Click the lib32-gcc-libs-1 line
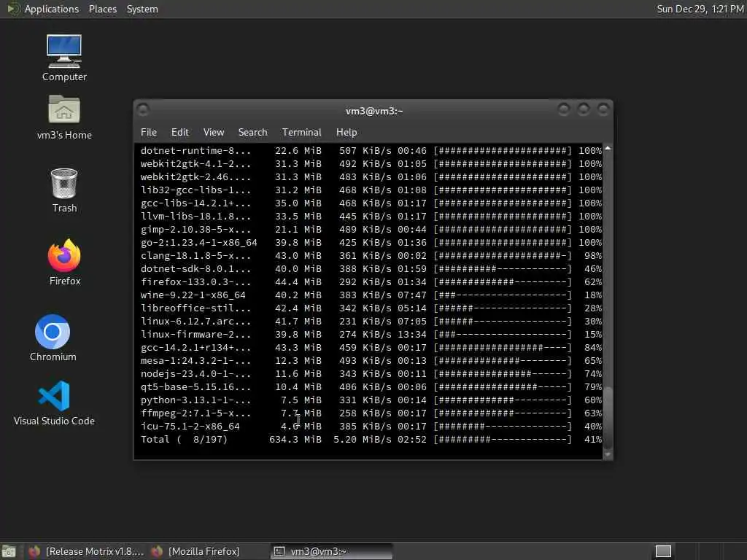 coord(371,190)
